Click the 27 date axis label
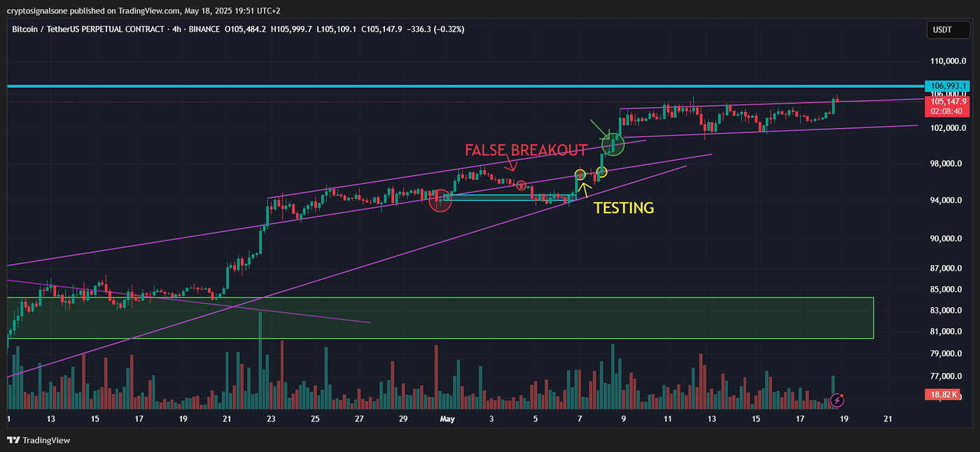The width and height of the screenshot is (980, 452). pos(359,419)
